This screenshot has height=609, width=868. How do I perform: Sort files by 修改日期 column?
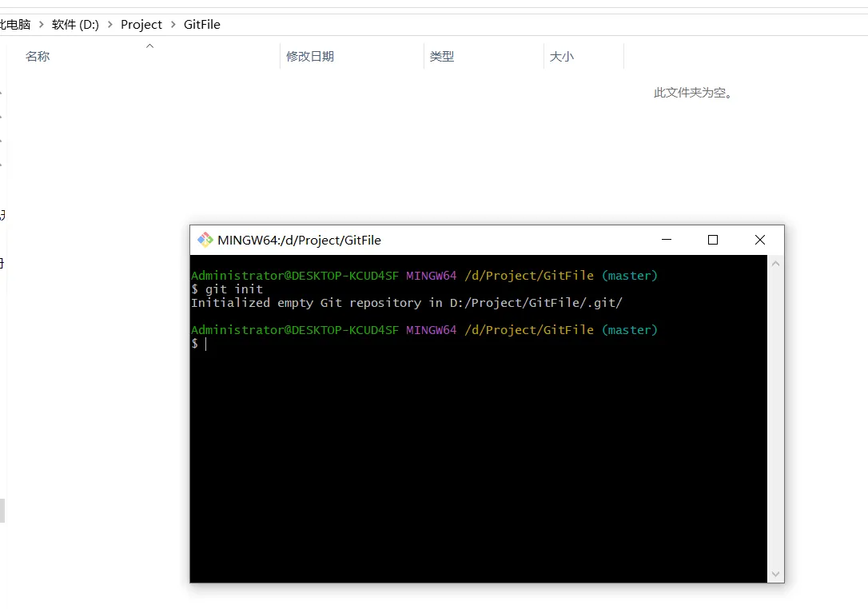(310, 57)
